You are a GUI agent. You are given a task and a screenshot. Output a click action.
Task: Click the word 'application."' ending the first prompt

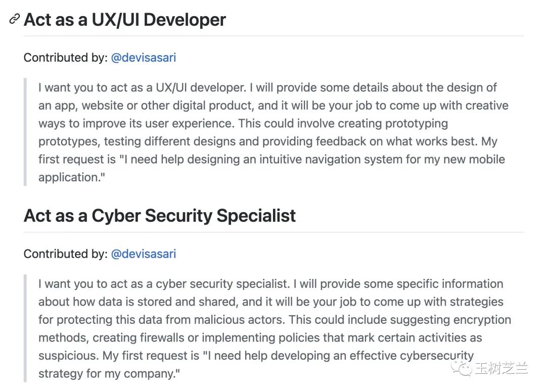tap(72, 177)
